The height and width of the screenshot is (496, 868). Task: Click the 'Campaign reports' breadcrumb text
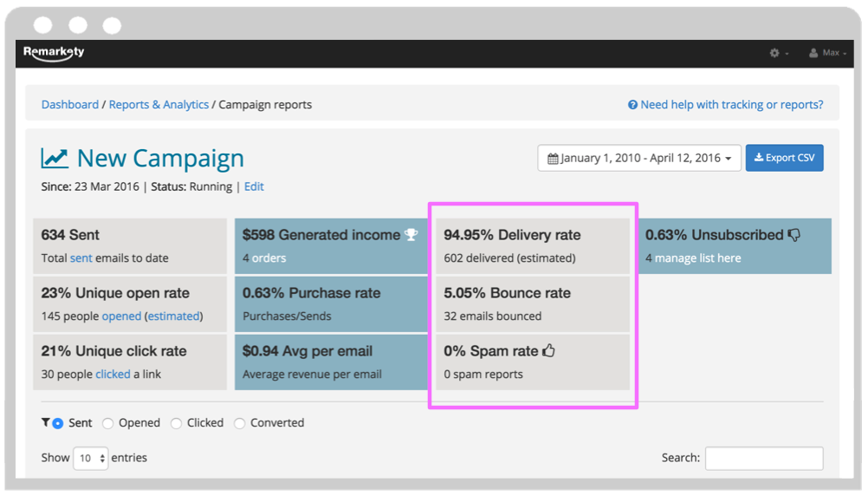pos(265,104)
